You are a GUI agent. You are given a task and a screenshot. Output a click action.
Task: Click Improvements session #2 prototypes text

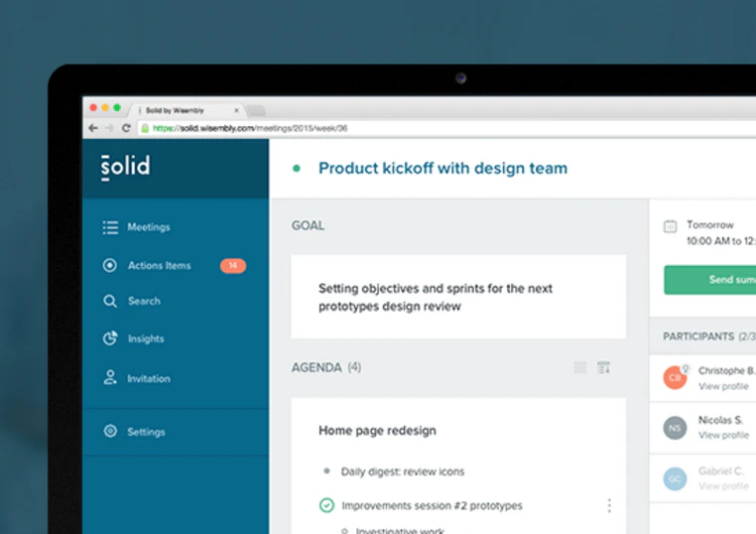pos(432,505)
